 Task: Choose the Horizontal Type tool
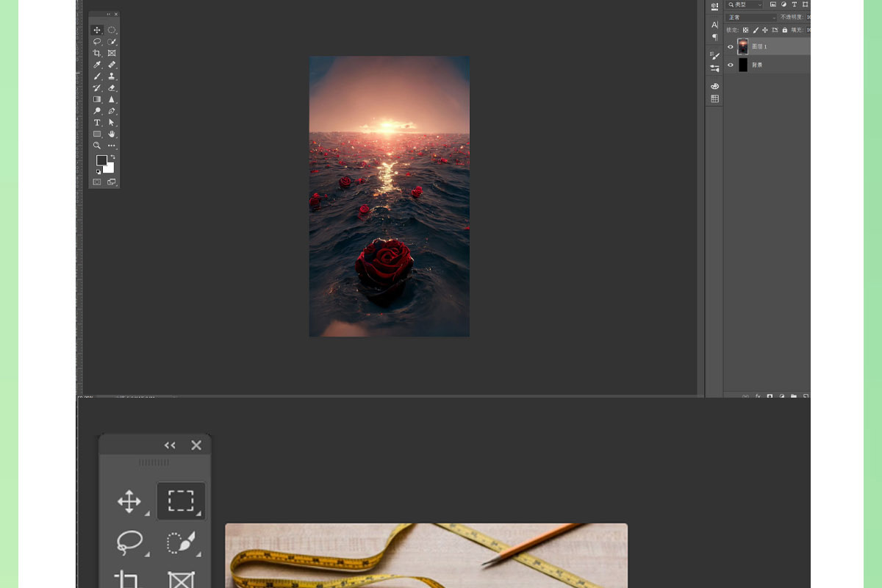pos(96,122)
